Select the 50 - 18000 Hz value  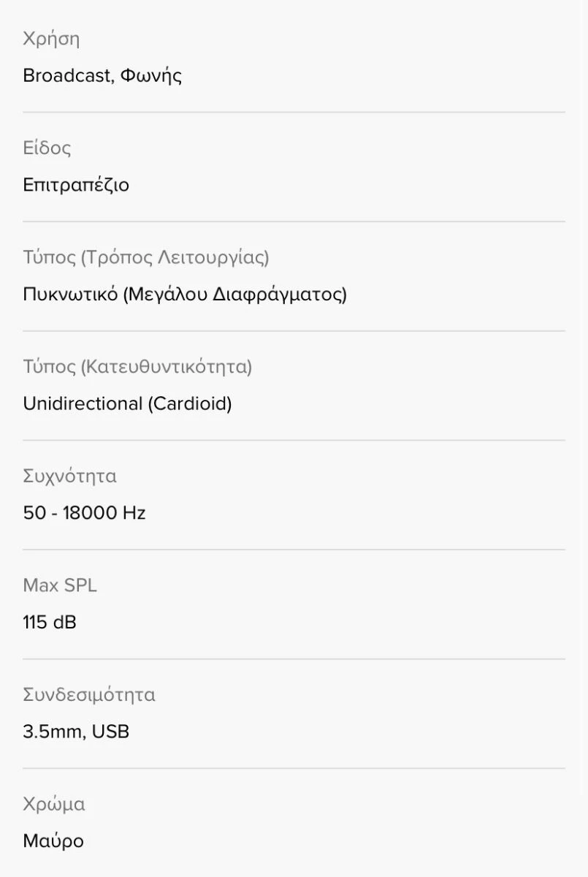click(84, 513)
